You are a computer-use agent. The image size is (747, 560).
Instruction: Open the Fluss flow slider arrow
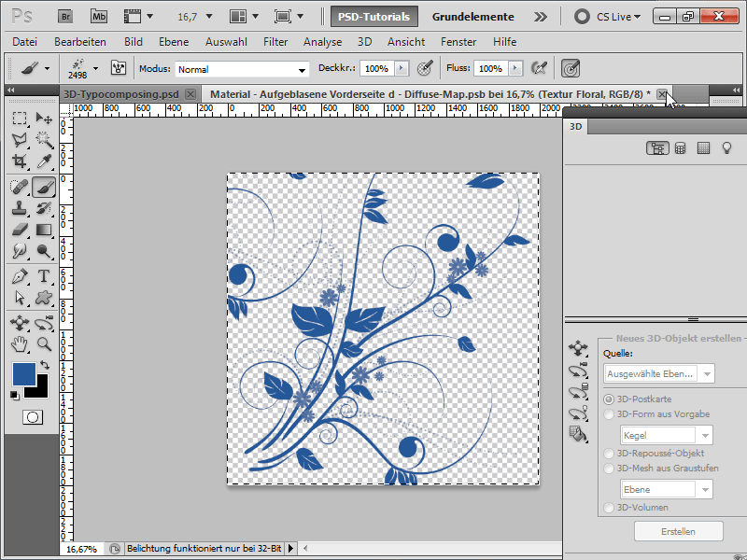515,68
